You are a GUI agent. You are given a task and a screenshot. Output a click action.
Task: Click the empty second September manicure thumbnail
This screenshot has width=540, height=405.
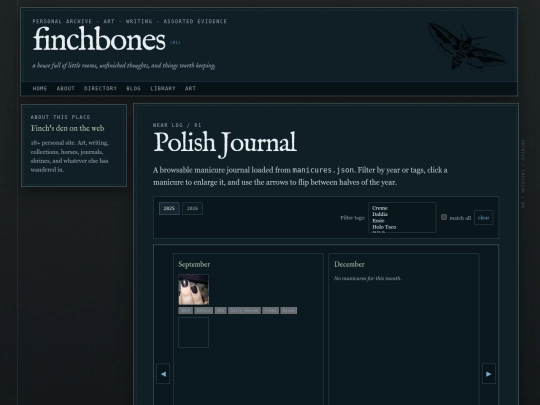[x=194, y=333]
